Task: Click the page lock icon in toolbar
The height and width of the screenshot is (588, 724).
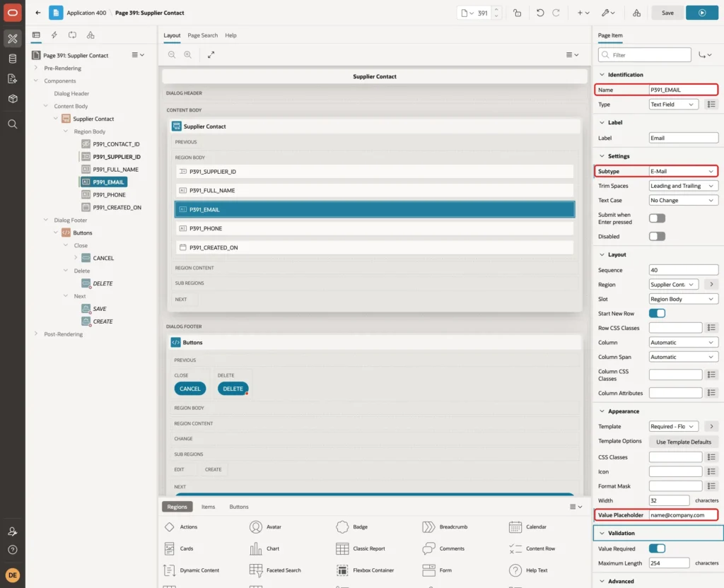Action: (x=517, y=13)
